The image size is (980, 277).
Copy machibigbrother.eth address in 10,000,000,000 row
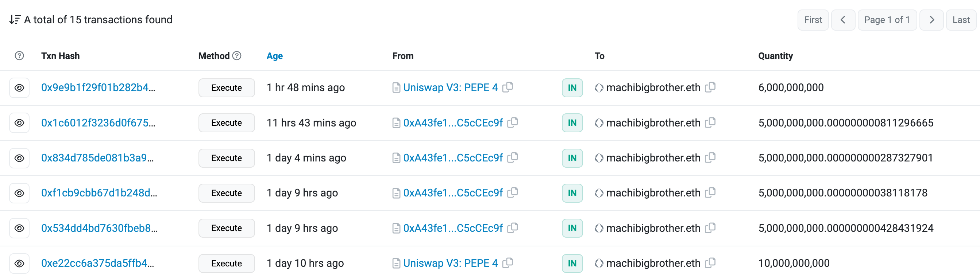coord(710,262)
